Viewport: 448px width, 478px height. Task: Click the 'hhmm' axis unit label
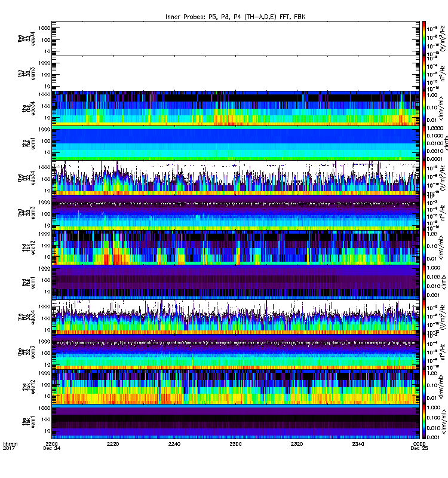10,444
